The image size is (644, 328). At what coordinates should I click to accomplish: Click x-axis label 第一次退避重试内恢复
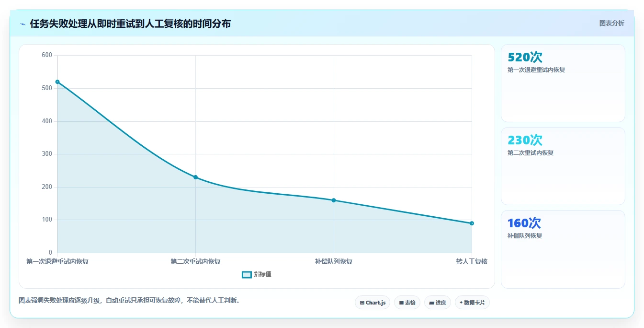pos(57,261)
